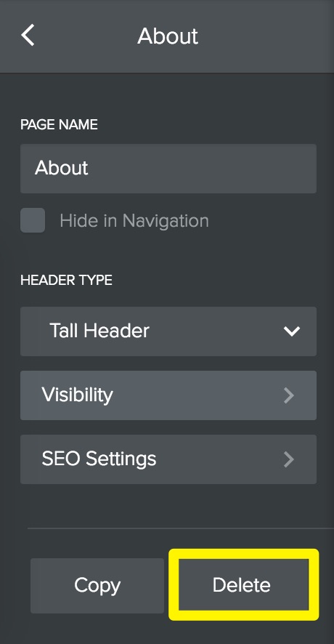Open the SEO Settings row
The height and width of the screenshot is (644, 334).
(168, 459)
